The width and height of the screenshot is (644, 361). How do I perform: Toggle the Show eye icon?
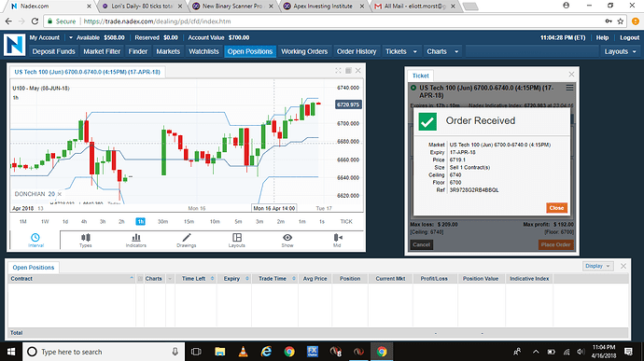pos(287,237)
